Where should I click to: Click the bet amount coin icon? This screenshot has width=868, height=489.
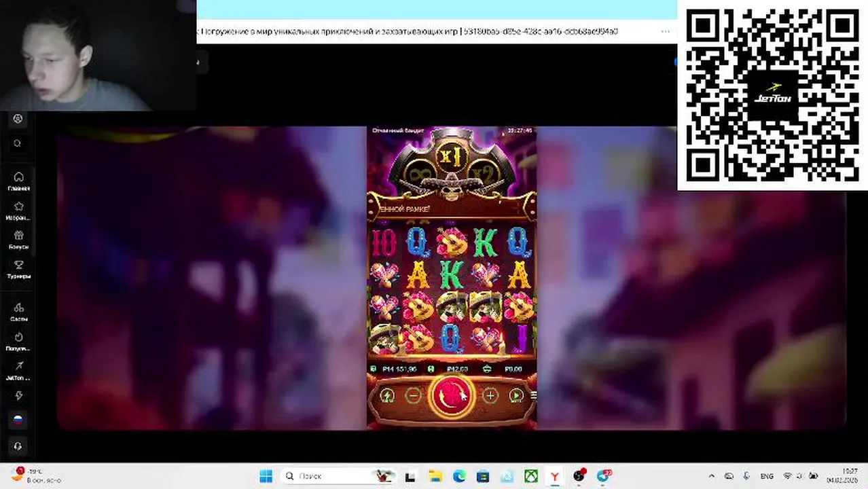coord(431,369)
